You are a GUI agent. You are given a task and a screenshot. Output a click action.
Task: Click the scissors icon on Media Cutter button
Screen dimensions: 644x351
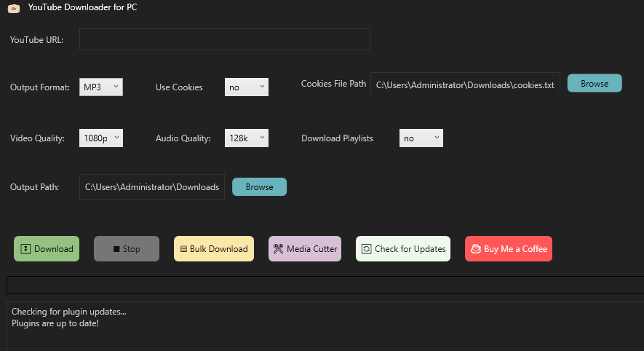278,248
